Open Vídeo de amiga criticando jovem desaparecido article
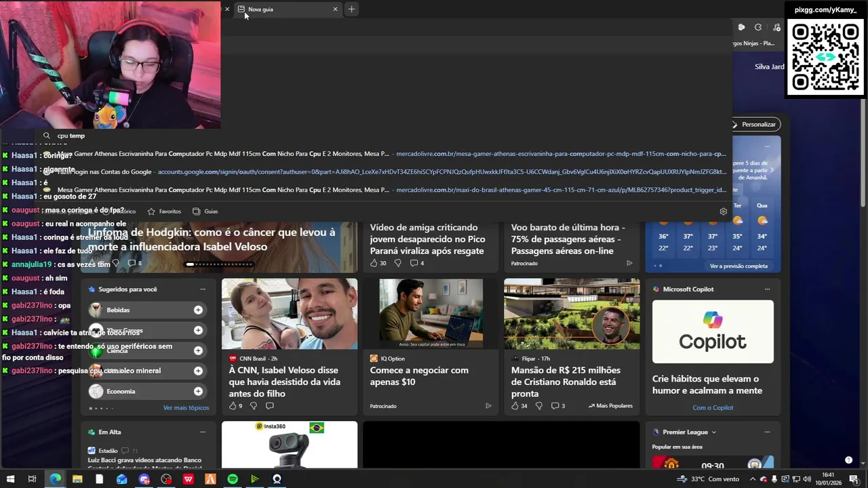 (427, 239)
